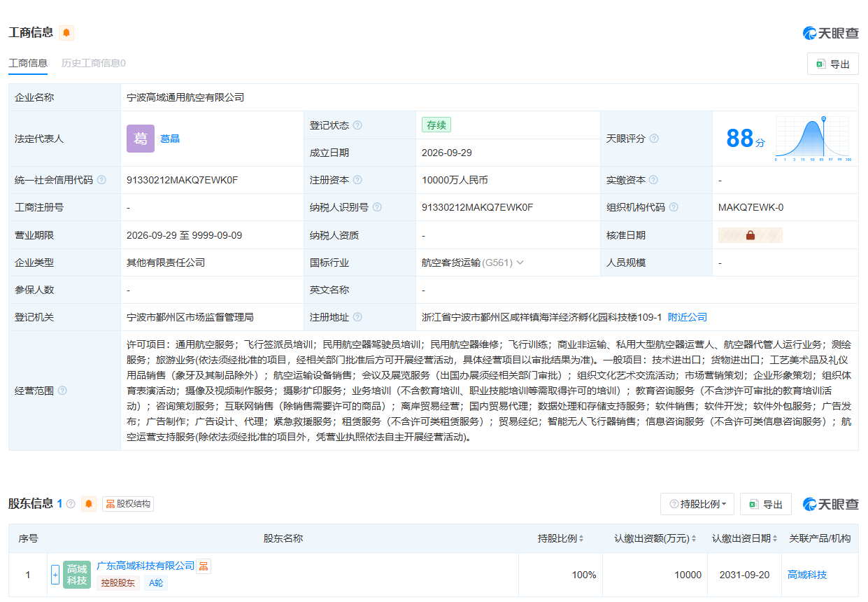868x602 pixels.
Task: Click the locked 核准日期 lock icon
Action: click(750, 235)
